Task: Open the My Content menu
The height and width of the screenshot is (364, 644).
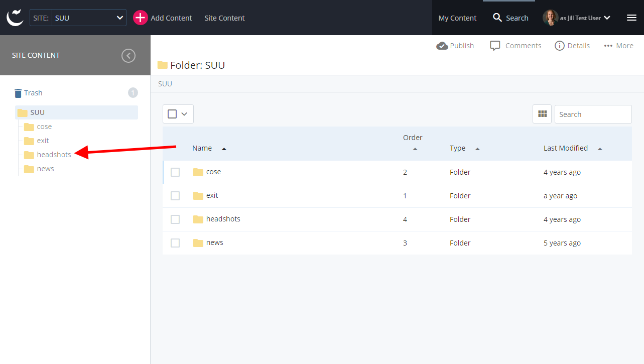Action: coord(457,18)
